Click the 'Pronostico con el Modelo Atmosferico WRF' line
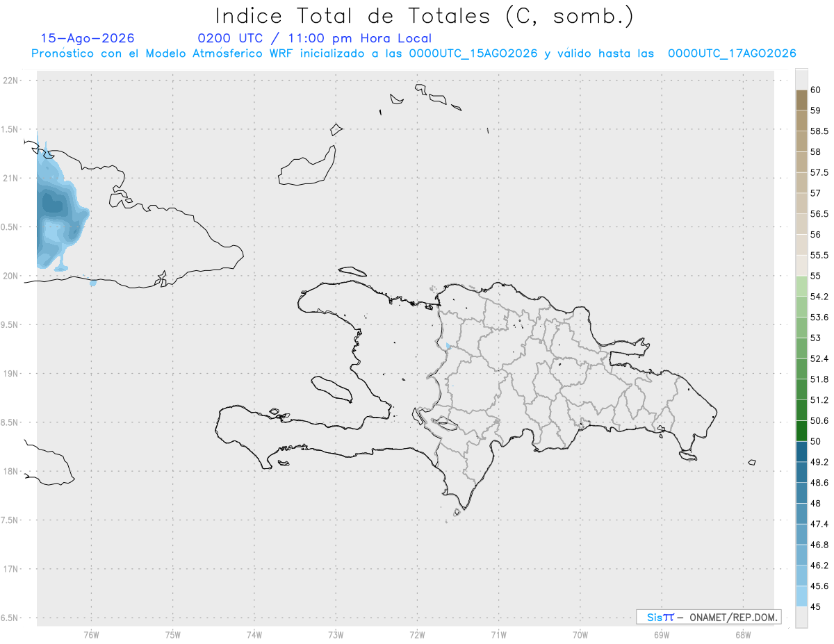This screenshot has width=834, height=644. click(x=414, y=53)
